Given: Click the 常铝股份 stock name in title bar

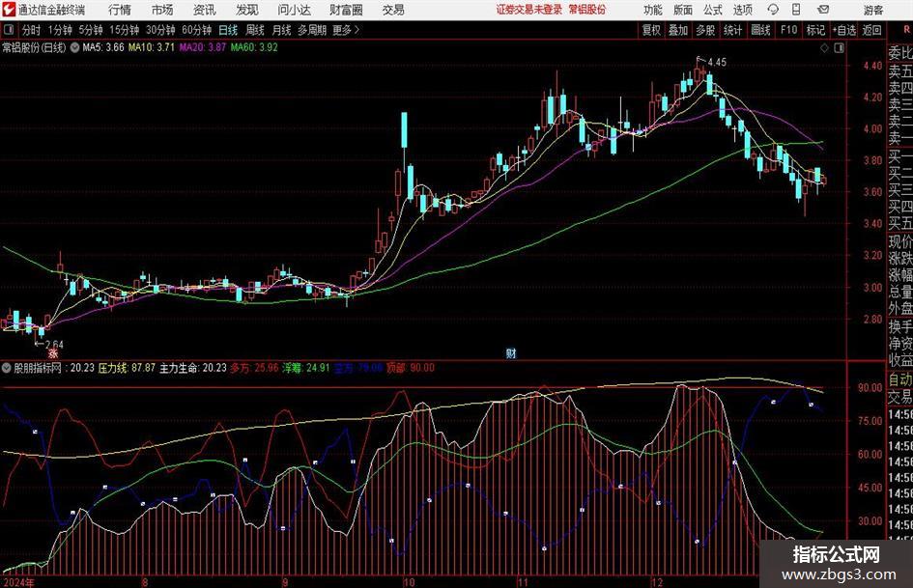Looking at the screenshot, I should [587, 10].
